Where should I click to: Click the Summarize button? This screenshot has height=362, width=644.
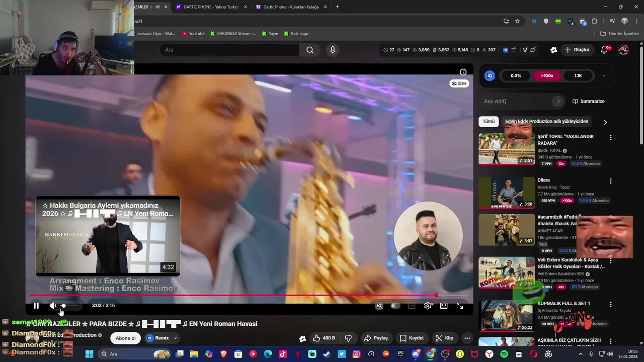coord(589,102)
